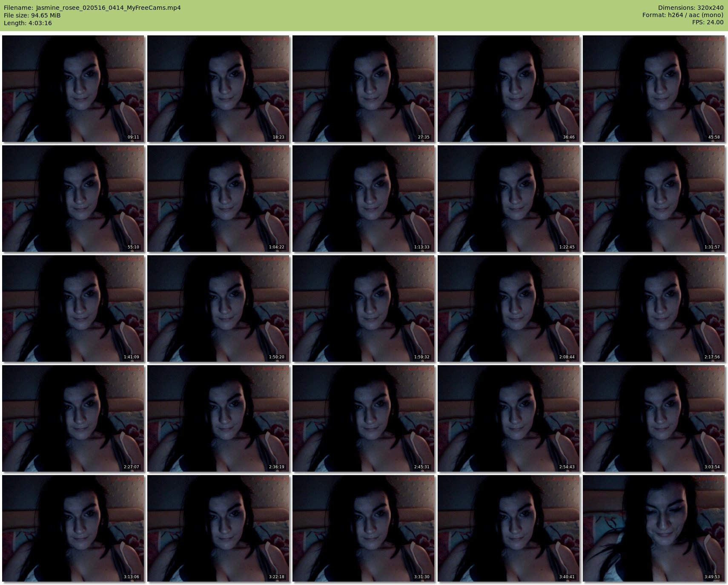Select the thumbnail timestamped 27:35
Screen dimensions: 728x585
[364, 89]
